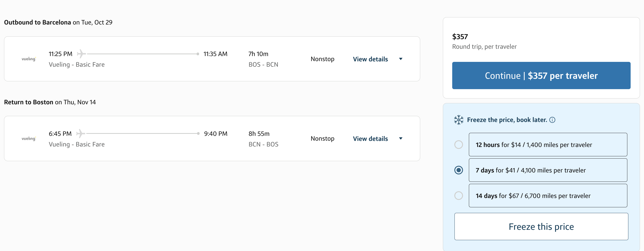644x251 pixels.
Task: Open View details for the BOS-BCN flight
Action: [370, 59]
